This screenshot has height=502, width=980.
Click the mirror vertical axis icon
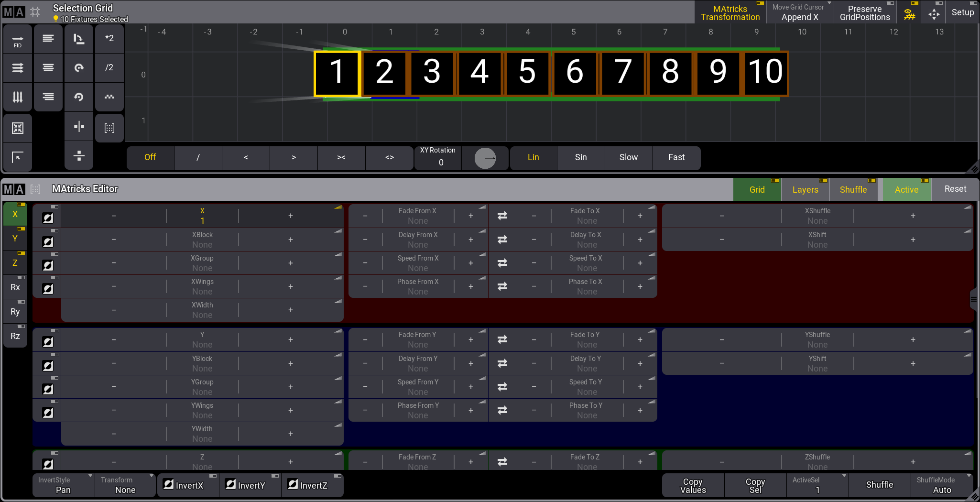coord(79,127)
